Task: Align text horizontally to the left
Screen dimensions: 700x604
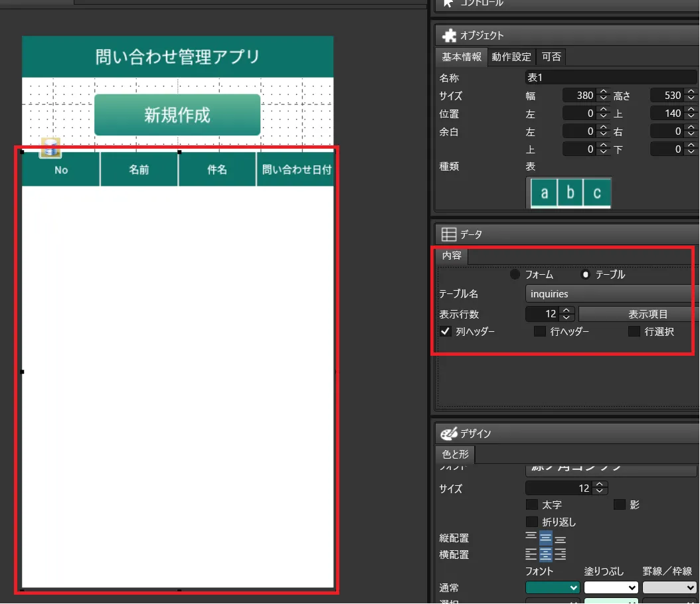Action: pyautogui.click(x=531, y=554)
